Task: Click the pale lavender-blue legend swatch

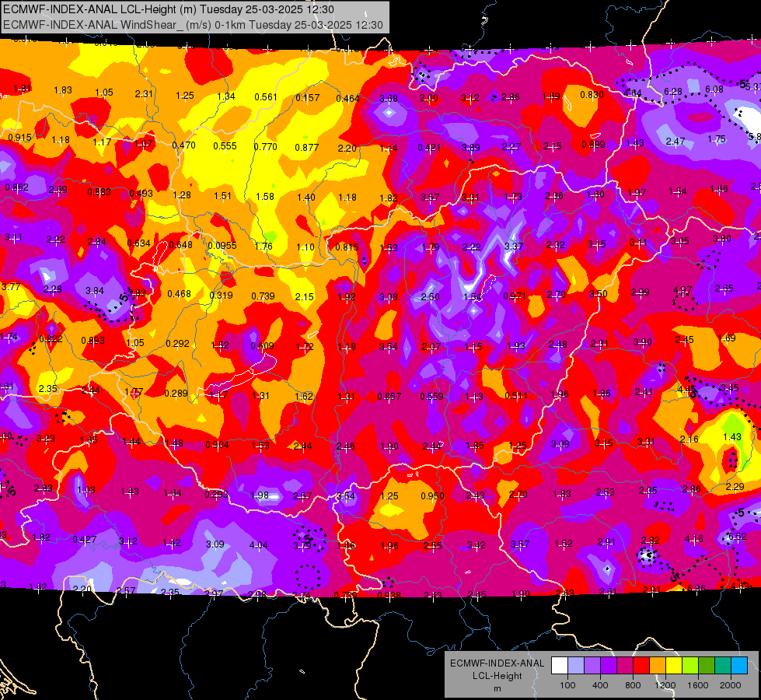Action: click(576, 665)
